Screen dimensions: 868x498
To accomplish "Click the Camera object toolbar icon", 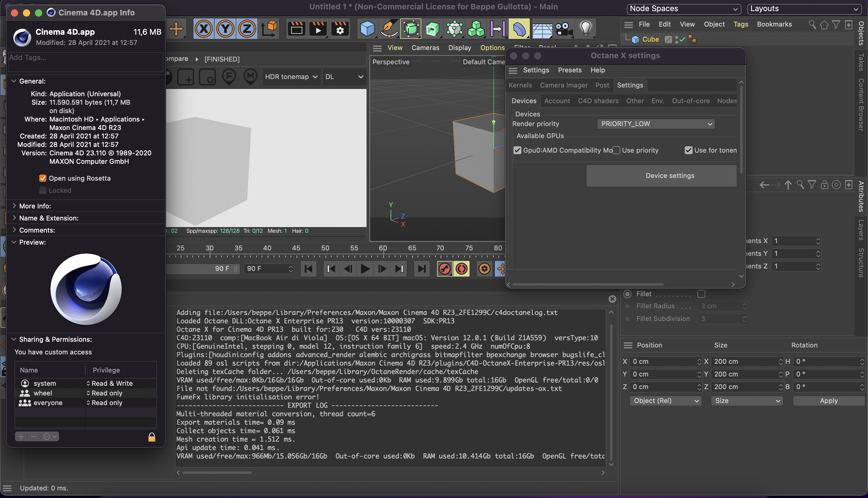I will 564,29.
